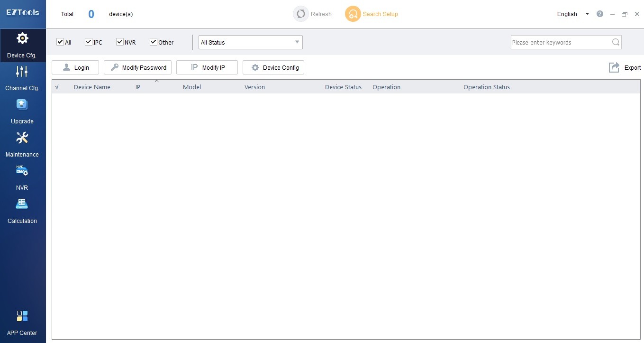
Task: Select the Upgrade label in sidebar
Action: coord(22,121)
